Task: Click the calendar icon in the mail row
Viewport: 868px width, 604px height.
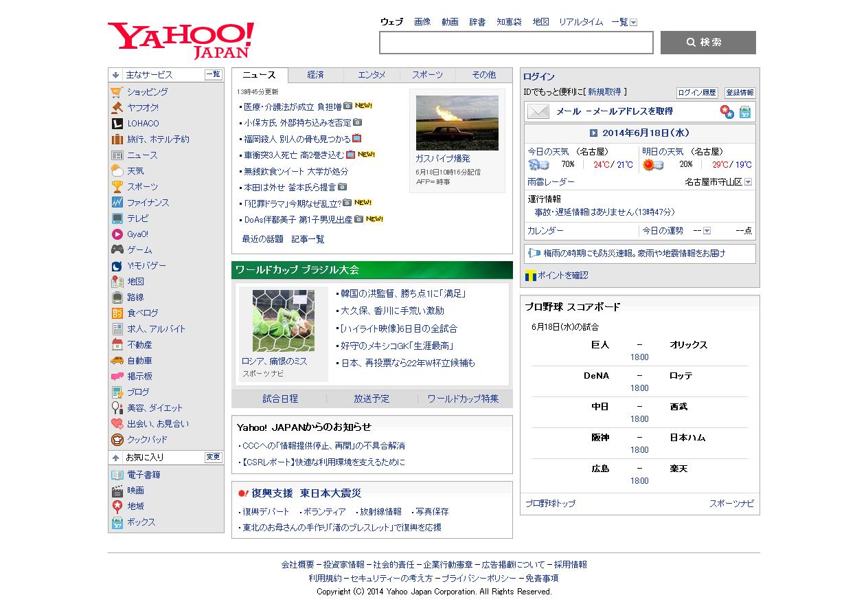Action: pos(744,112)
